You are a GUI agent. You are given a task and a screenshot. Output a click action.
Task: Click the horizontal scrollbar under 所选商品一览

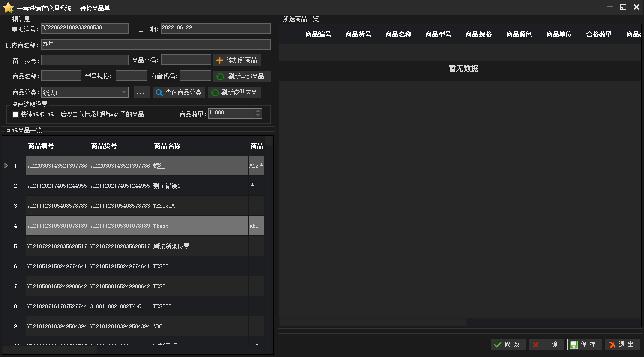click(x=373, y=322)
